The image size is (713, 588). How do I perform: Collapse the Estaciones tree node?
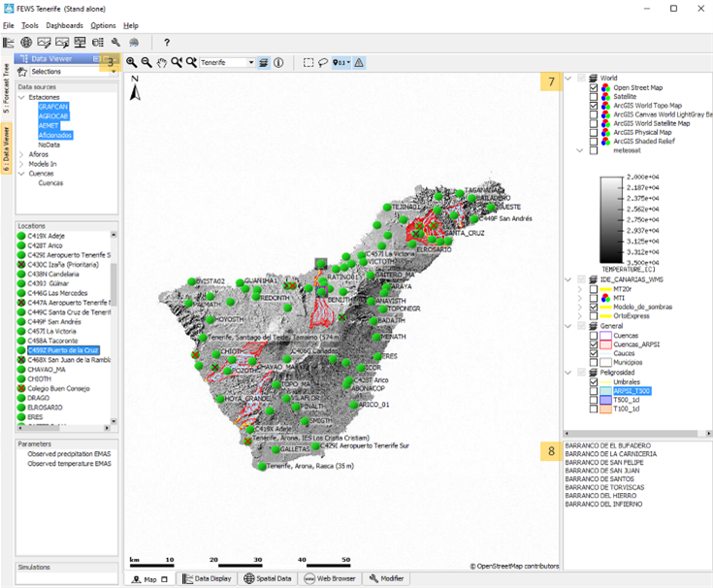coord(22,98)
